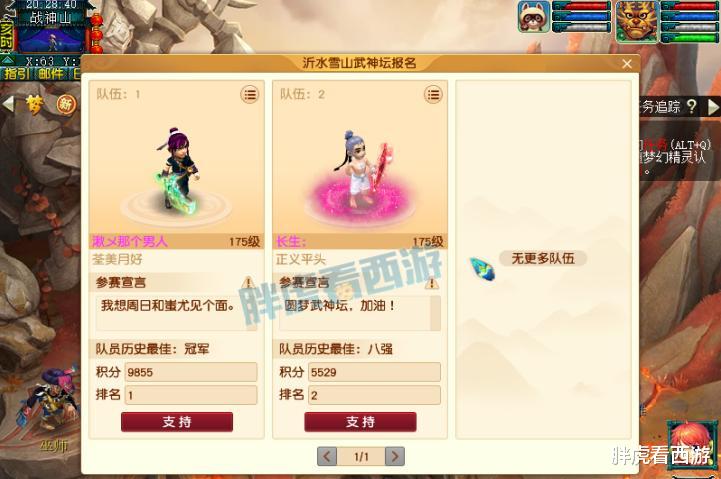Go to previous page arrow

(x=327, y=456)
